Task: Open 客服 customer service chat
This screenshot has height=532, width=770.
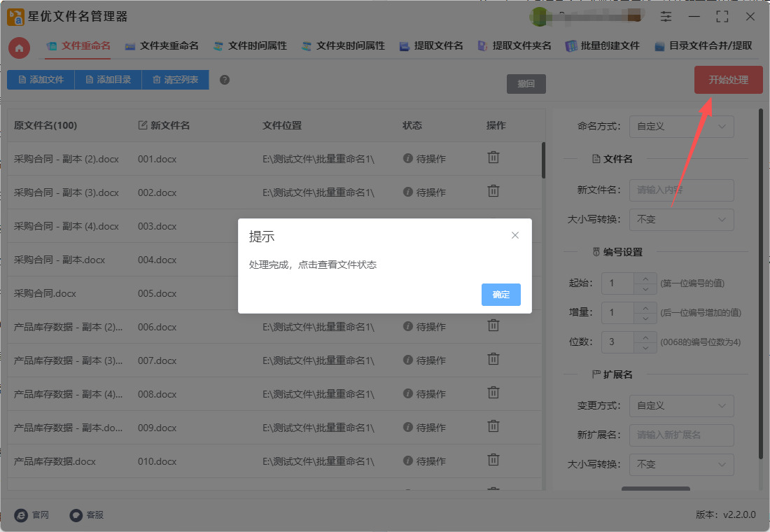Action: (x=76, y=514)
